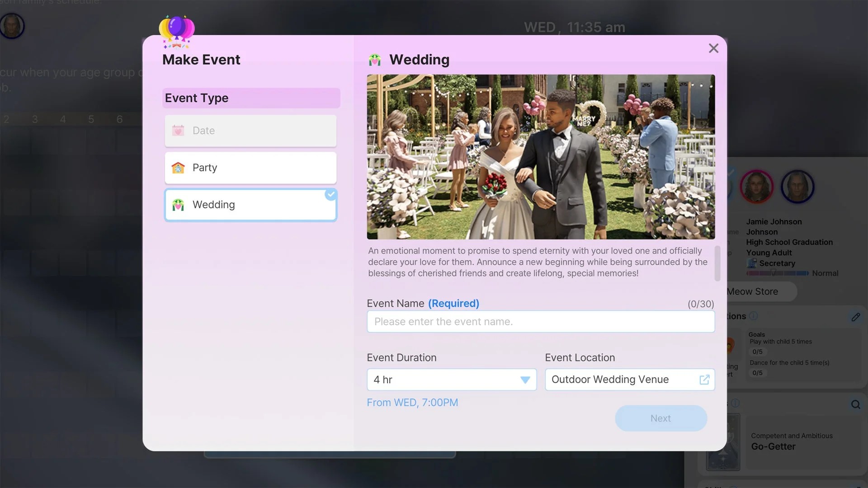The image size is (868, 488).
Task: Open Event Location external link icon
Action: pos(704,380)
